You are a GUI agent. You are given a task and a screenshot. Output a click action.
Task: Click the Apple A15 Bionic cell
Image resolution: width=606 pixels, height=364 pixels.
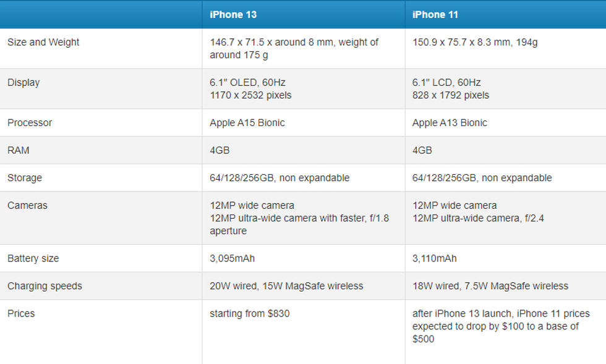247,122
